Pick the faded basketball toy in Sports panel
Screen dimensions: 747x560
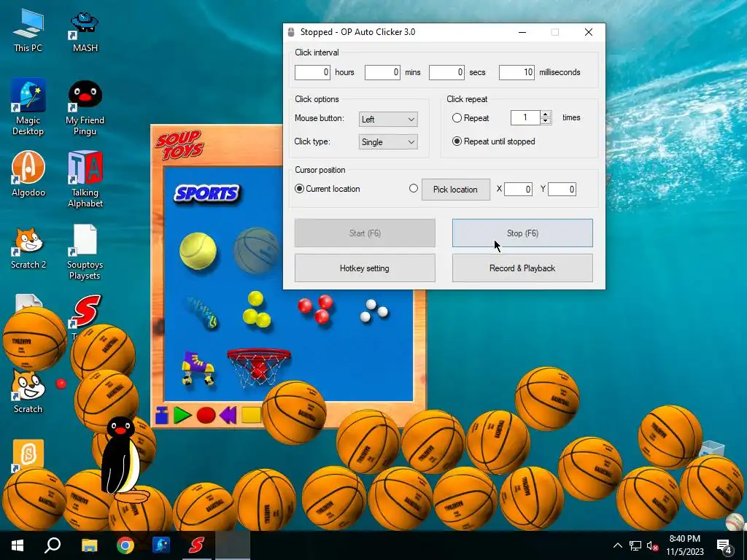coord(256,251)
